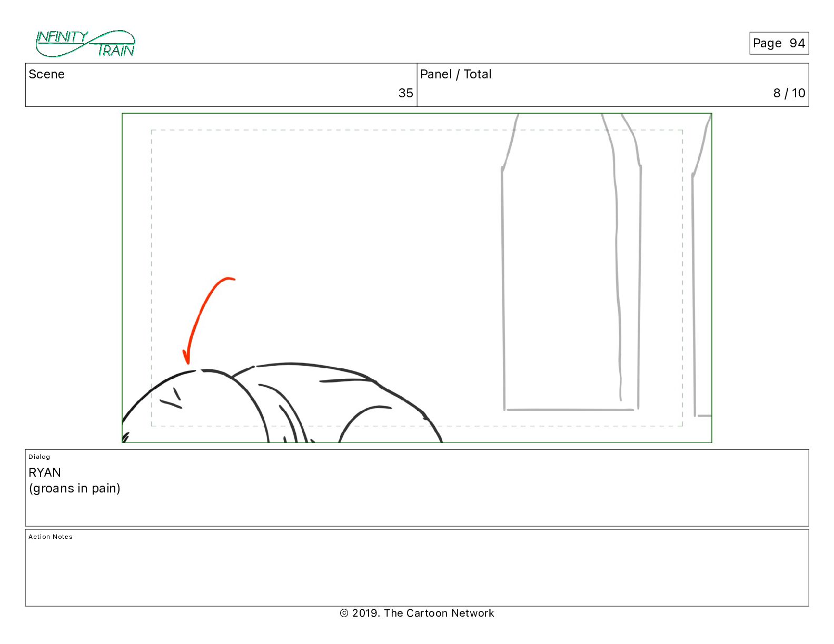Select the Page 94 label box
Screen dimensions: 834x644
coord(779,43)
